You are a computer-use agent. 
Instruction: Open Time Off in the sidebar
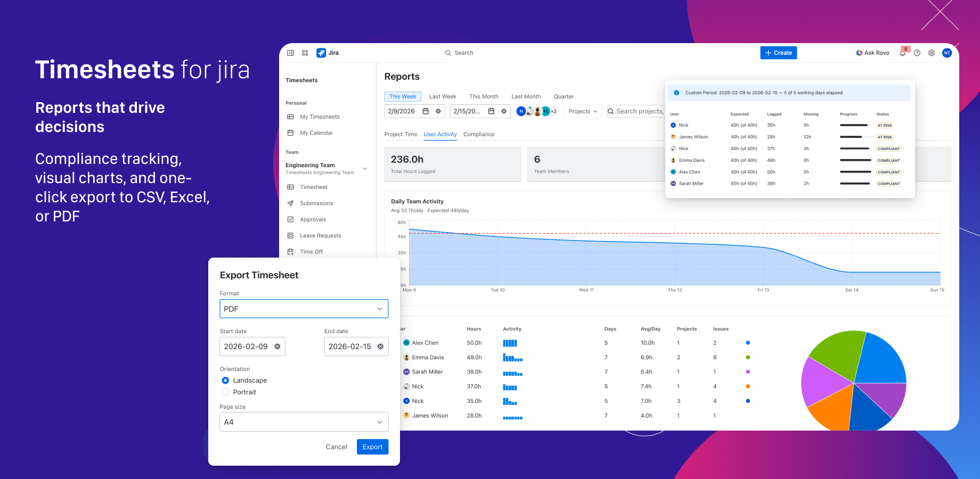coord(311,251)
